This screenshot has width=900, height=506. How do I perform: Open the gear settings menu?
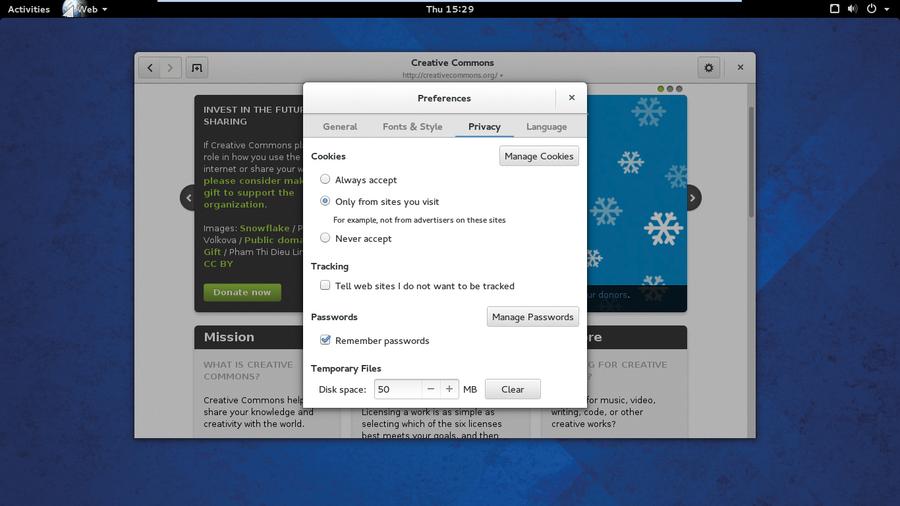coord(709,68)
